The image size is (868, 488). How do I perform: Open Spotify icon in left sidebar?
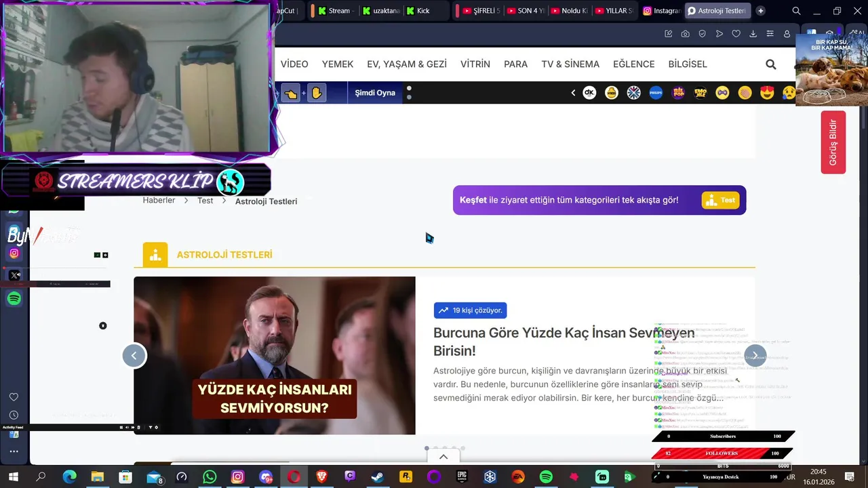[14, 299]
